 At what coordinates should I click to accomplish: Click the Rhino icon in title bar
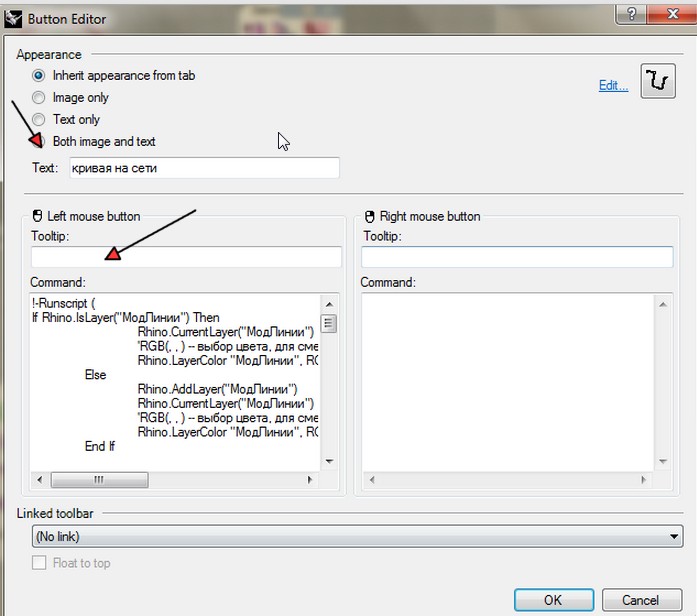tap(13, 19)
